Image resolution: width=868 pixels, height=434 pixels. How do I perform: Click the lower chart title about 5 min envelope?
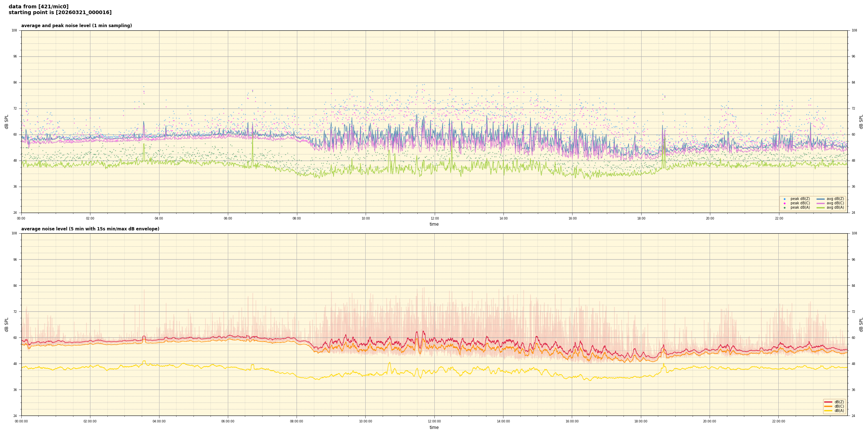tap(90, 229)
